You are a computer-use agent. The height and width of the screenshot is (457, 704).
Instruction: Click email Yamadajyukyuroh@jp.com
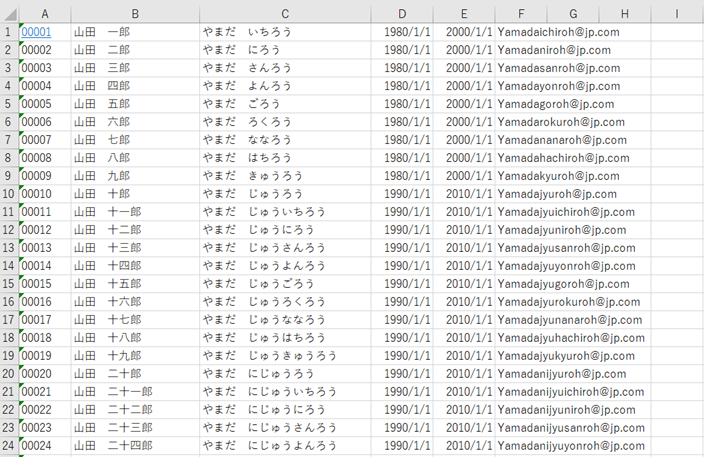click(566, 356)
